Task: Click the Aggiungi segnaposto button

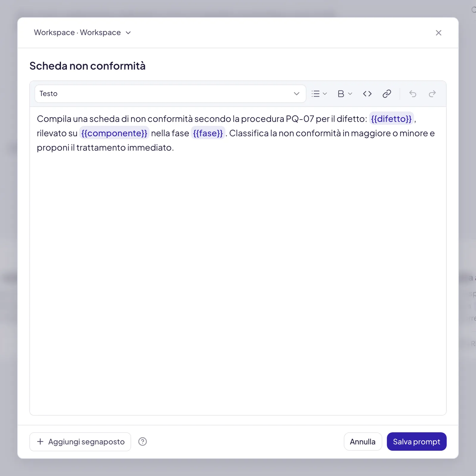Action: point(80,441)
